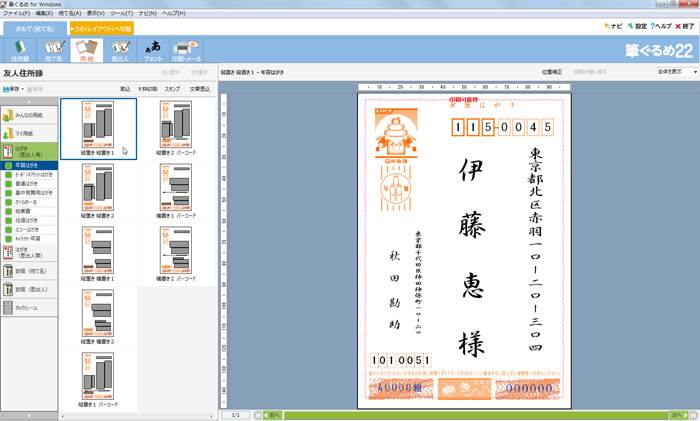Select the 宛て名 addressee toolbar icon

[52, 49]
